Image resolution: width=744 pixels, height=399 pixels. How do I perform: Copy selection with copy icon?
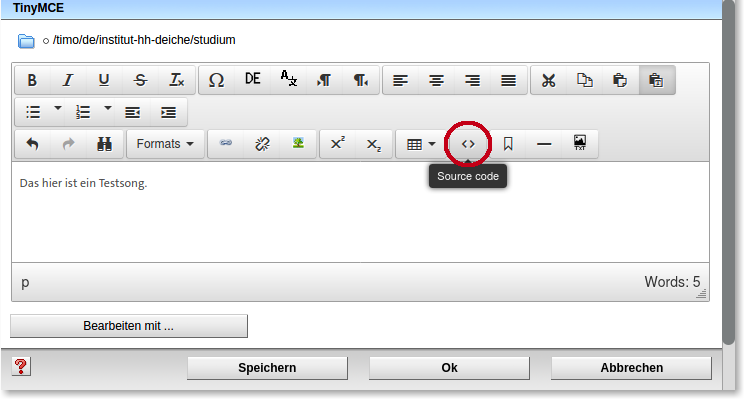[x=585, y=80]
